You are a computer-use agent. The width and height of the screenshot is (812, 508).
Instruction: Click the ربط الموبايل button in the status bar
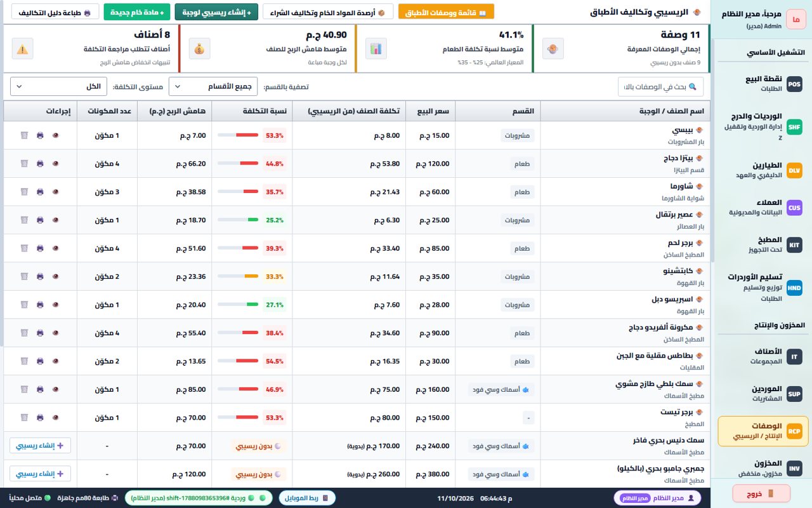click(x=307, y=498)
